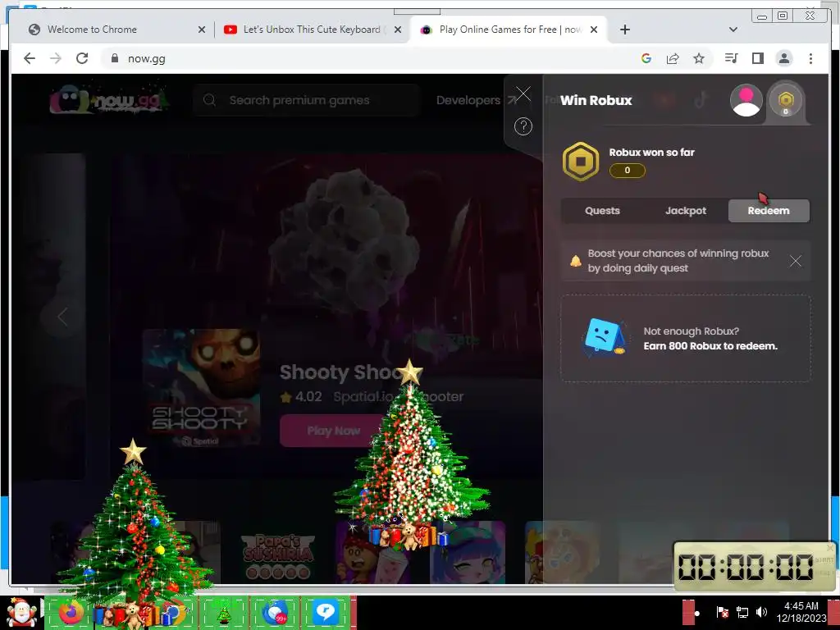Open the Shooty Shooty game thumbnail

(x=202, y=388)
